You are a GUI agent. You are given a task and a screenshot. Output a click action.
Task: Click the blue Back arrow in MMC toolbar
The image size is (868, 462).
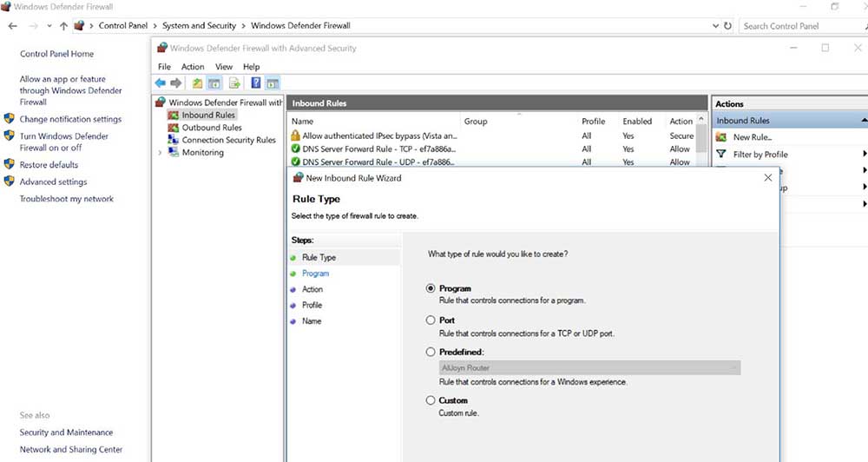coord(160,83)
